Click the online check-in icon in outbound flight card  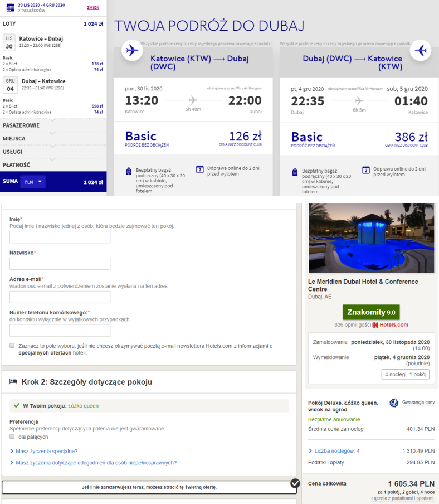pos(200,169)
